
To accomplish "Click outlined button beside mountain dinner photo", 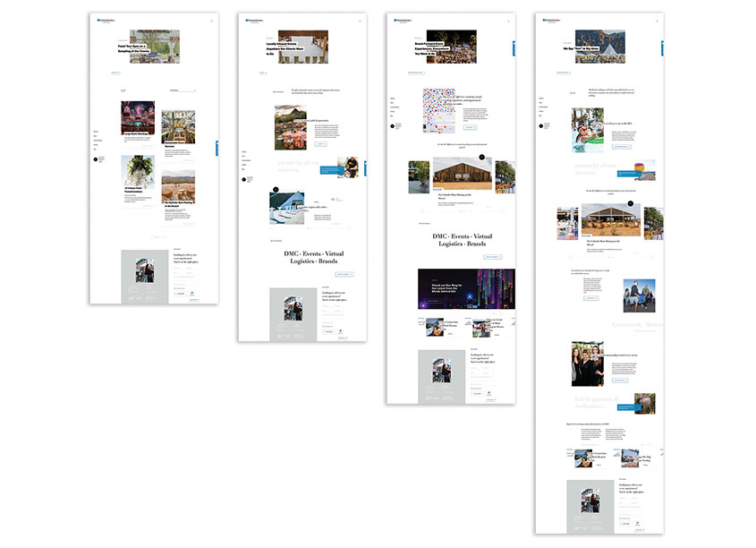I will pos(321,144).
